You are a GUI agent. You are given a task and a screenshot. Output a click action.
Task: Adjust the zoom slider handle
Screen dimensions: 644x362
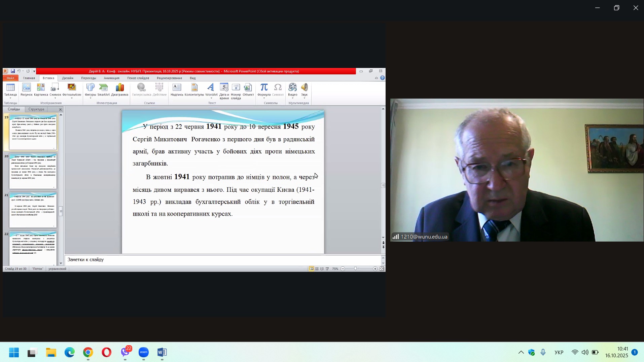click(x=355, y=269)
